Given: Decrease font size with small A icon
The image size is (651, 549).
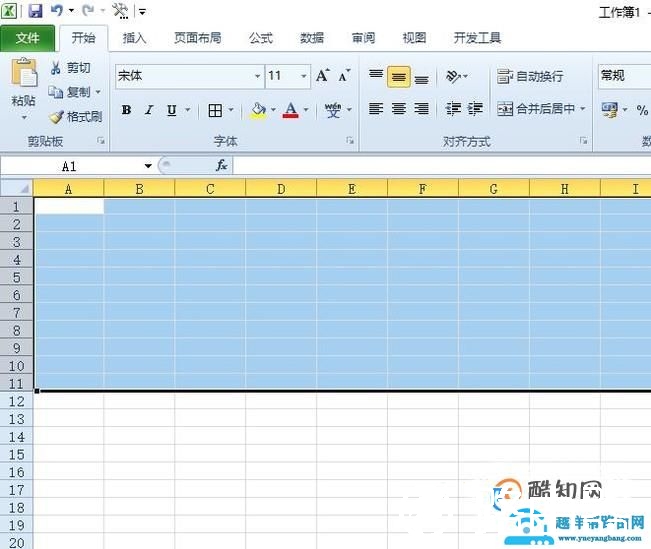Looking at the screenshot, I should pyautogui.click(x=344, y=76).
